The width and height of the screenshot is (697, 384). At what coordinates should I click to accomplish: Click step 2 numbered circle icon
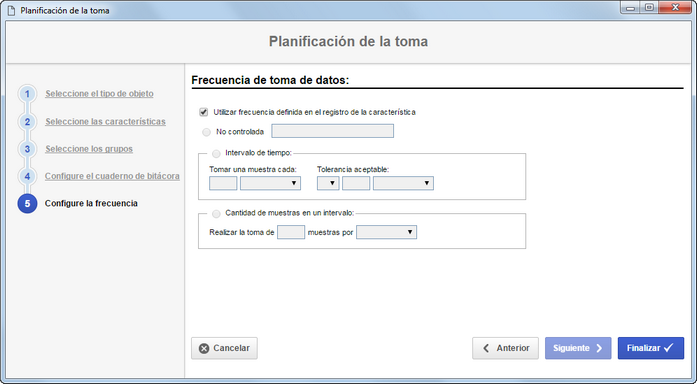[x=27, y=122]
